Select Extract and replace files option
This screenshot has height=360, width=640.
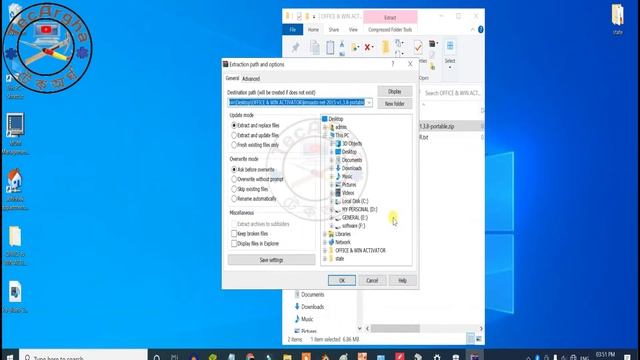coord(234,125)
